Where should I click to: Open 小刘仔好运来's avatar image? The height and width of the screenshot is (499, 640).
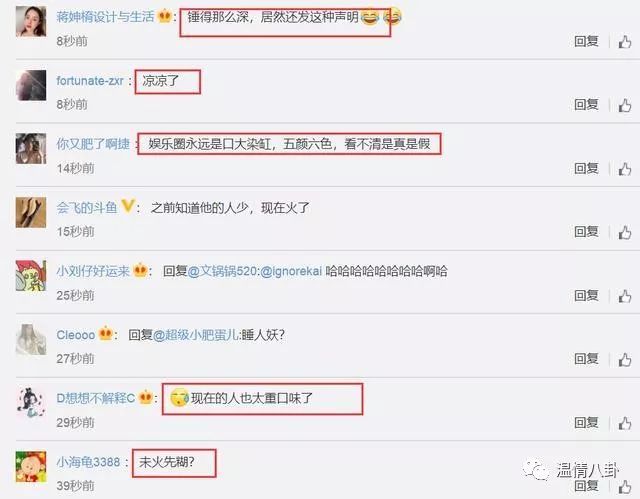click(31, 276)
